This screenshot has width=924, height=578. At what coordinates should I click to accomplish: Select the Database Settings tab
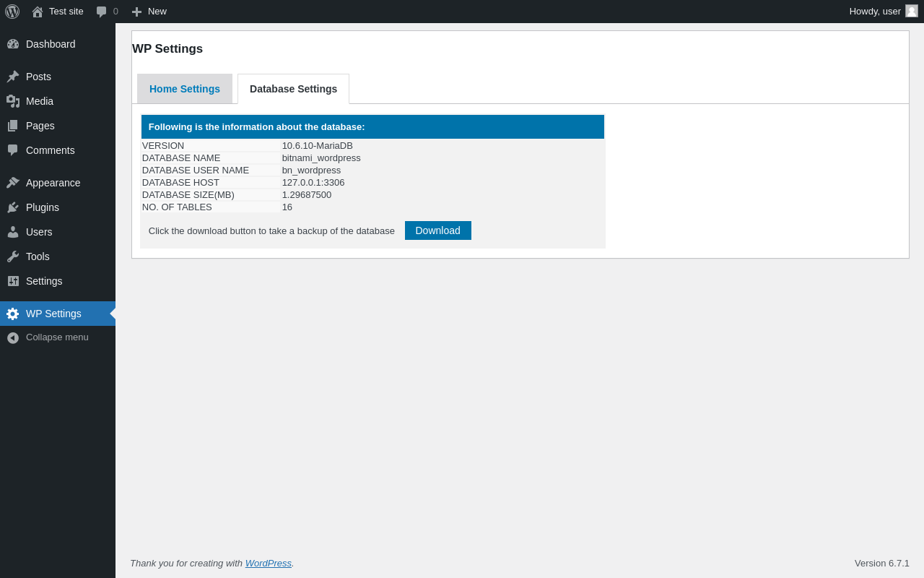(293, 89)
